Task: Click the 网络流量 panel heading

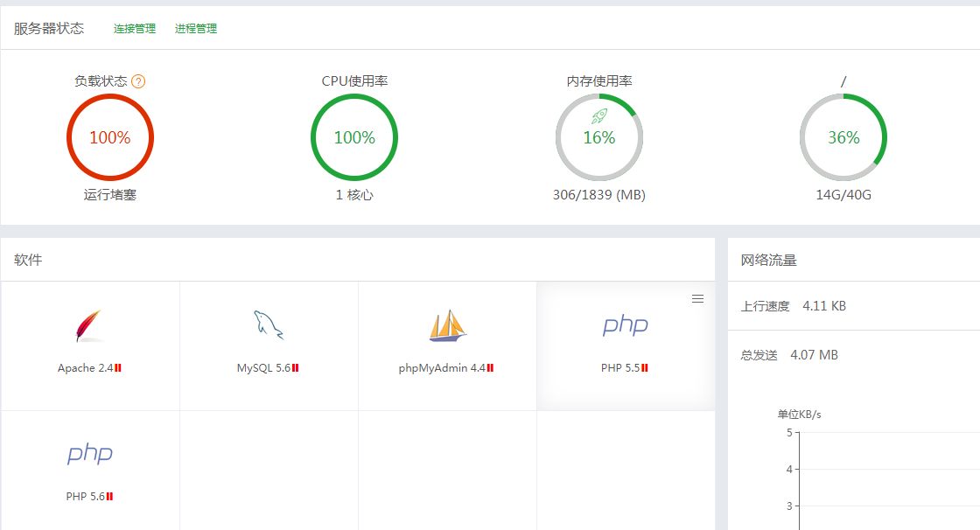Action: [769, 261]
